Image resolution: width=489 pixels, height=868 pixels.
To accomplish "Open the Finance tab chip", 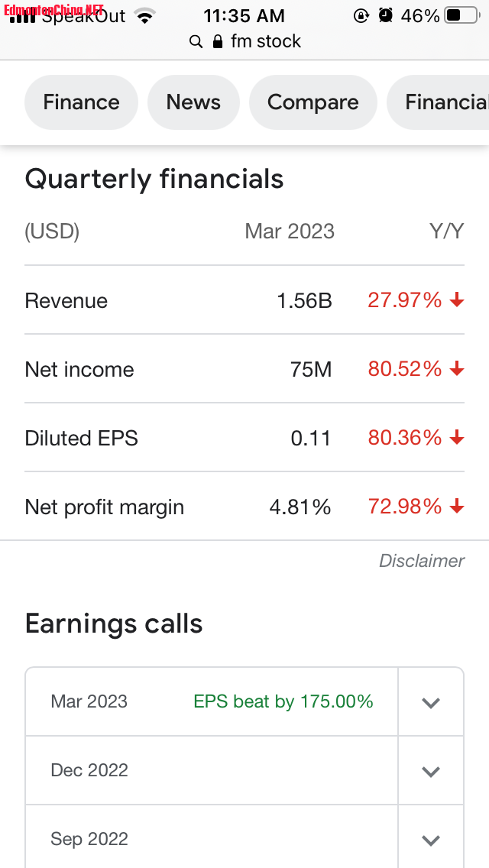I will 82,102.
